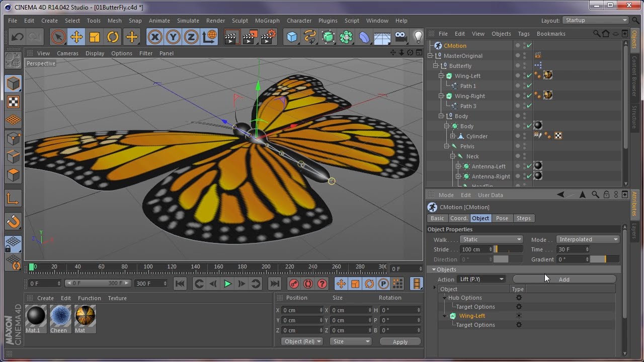
Task: Toggle autokeying button
Action: [x=308, y=284]
